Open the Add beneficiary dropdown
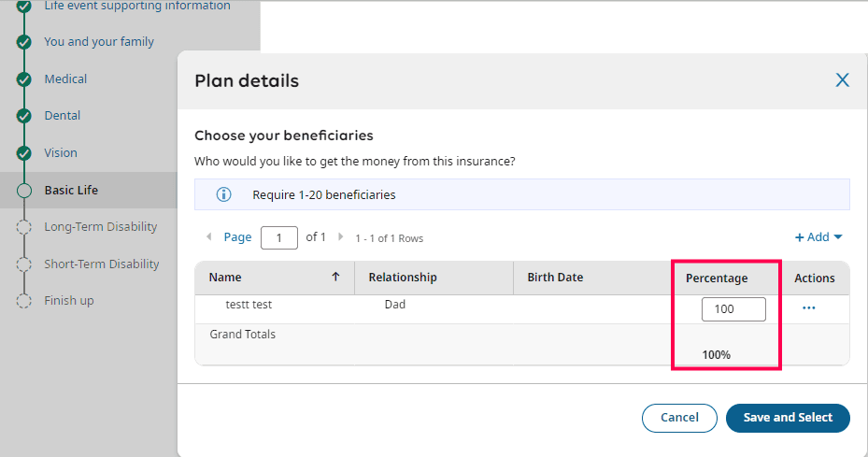This screenshot has width=868, height=457. point(818,237)
